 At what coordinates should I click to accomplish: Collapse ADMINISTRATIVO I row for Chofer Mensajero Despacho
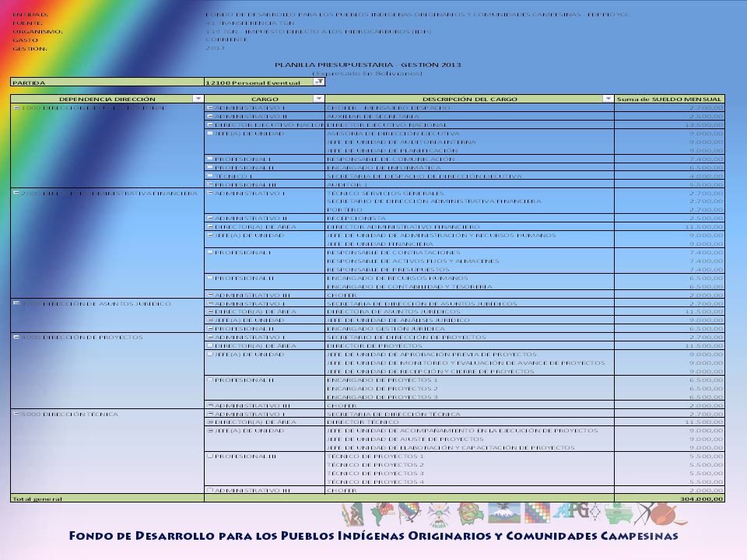point(210,107)
